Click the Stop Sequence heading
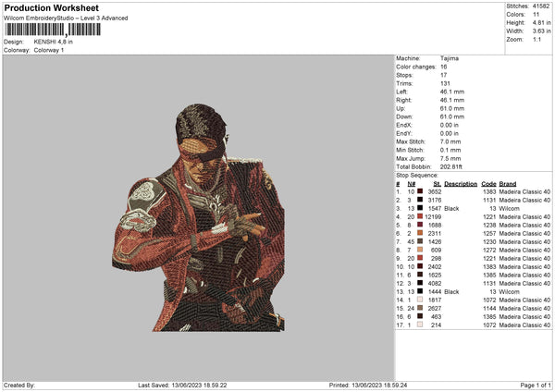This screenshot has width=555, height=392. [x=417, y=176]
